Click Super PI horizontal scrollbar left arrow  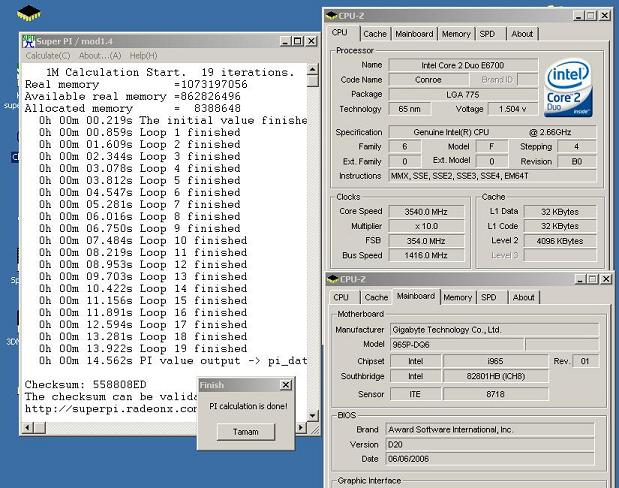[28, 428]
